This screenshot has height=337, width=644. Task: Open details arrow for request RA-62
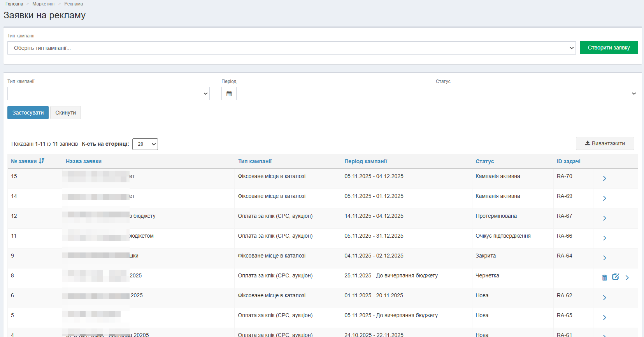click(604, 298)
